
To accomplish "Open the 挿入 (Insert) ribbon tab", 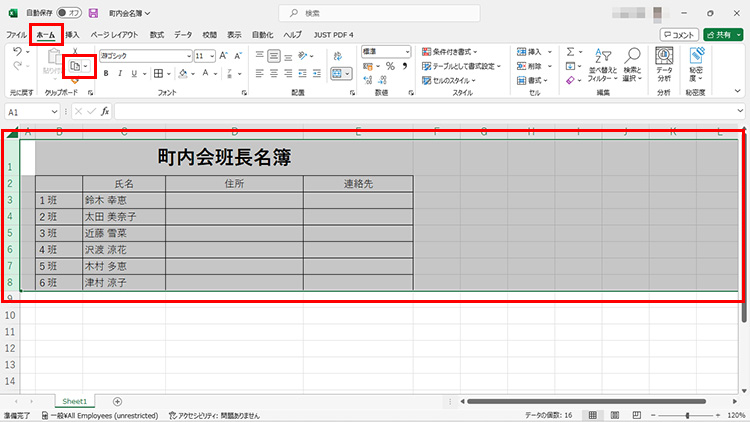I will tap(72, 34).
